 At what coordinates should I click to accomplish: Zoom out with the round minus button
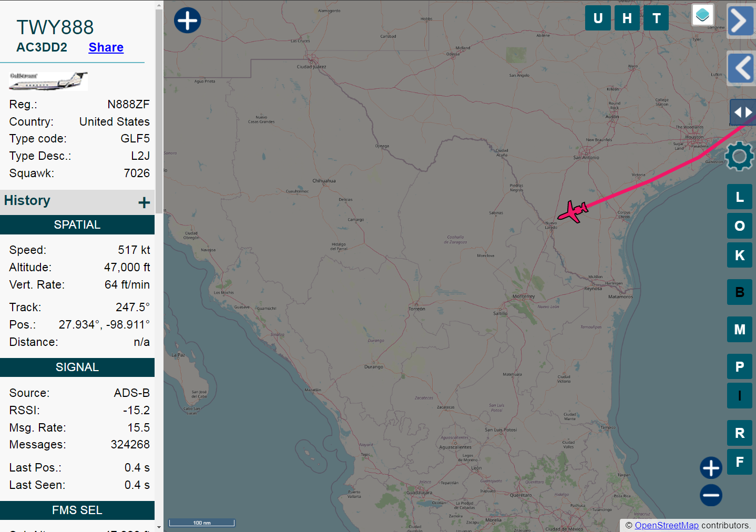(711, 495)
